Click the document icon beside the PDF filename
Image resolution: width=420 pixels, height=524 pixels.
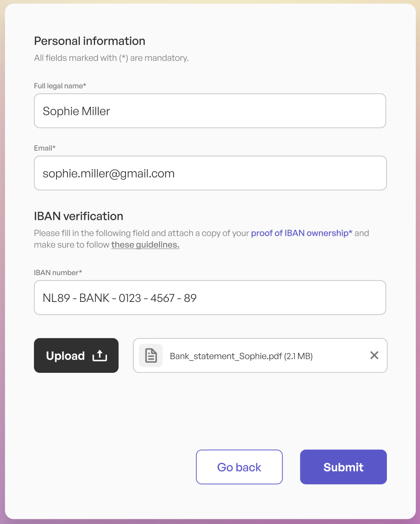(x=151, y=355)
